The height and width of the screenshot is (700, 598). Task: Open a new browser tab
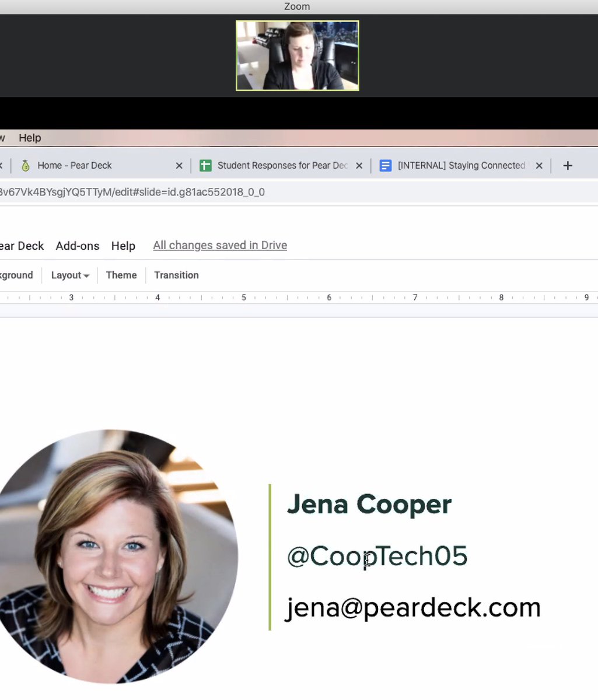pyautogui.click(x=568, y=166)
